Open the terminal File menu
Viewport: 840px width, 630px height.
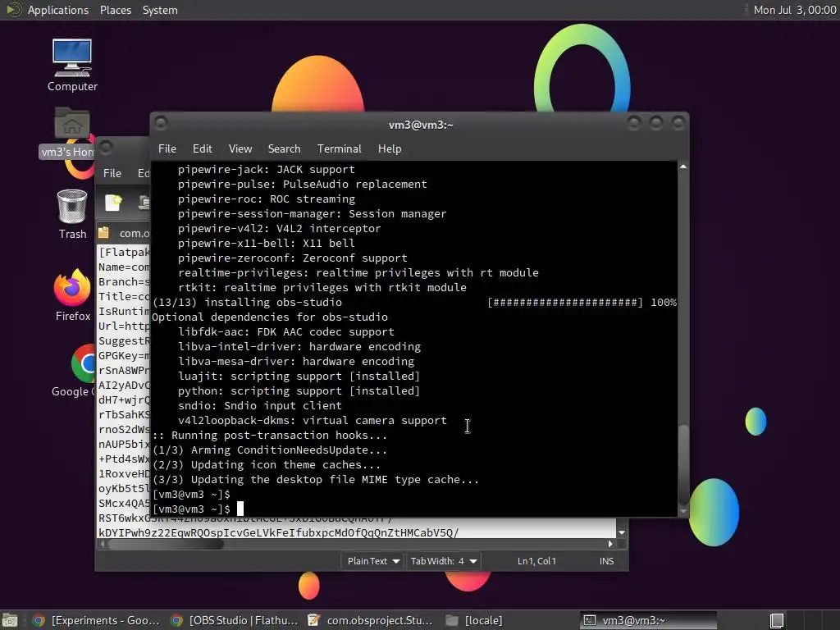click(167, 149)
